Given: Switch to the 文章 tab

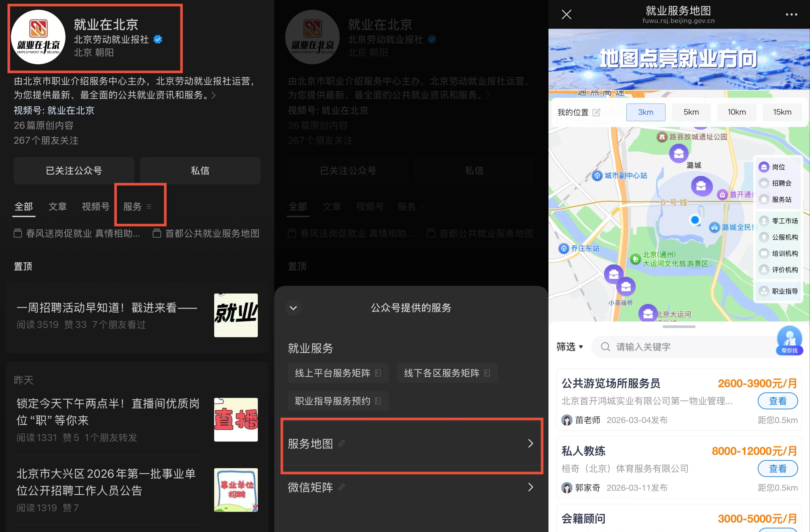Looking at the screenshot, I should pos(58,207).
